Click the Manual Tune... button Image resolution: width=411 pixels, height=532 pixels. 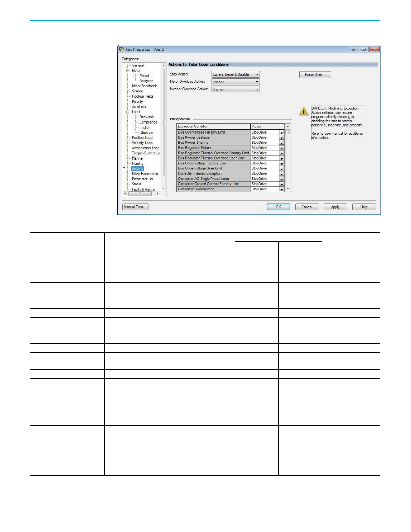(135, 207)
